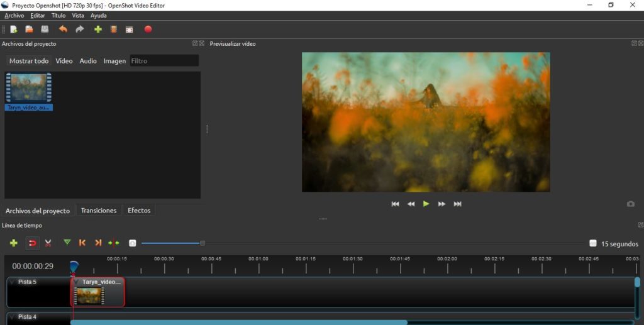Show only Video files in project filter
The image size is (644, 325).
64,61
